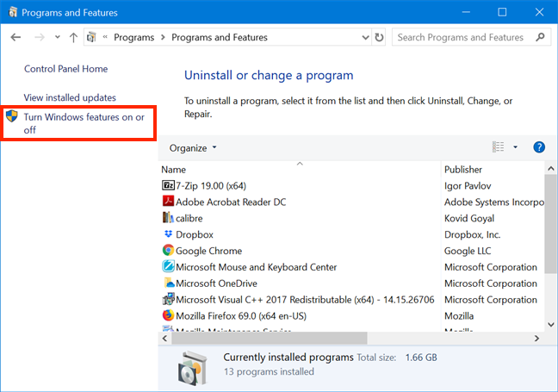Image resolution: width=558 pixels, height=392 pixels.
Task: Go up one level with up arrow
Action: [x=73, y=37]
